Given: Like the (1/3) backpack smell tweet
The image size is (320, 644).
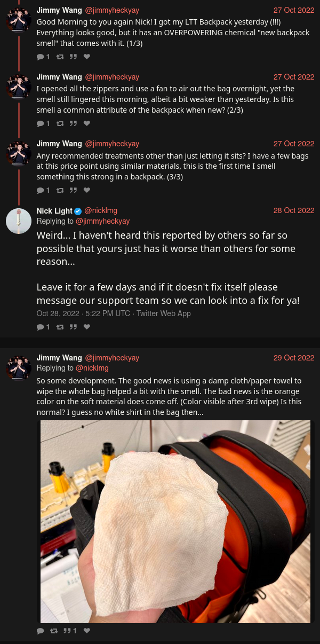Looking at the screenshot, I should (87, 57).
